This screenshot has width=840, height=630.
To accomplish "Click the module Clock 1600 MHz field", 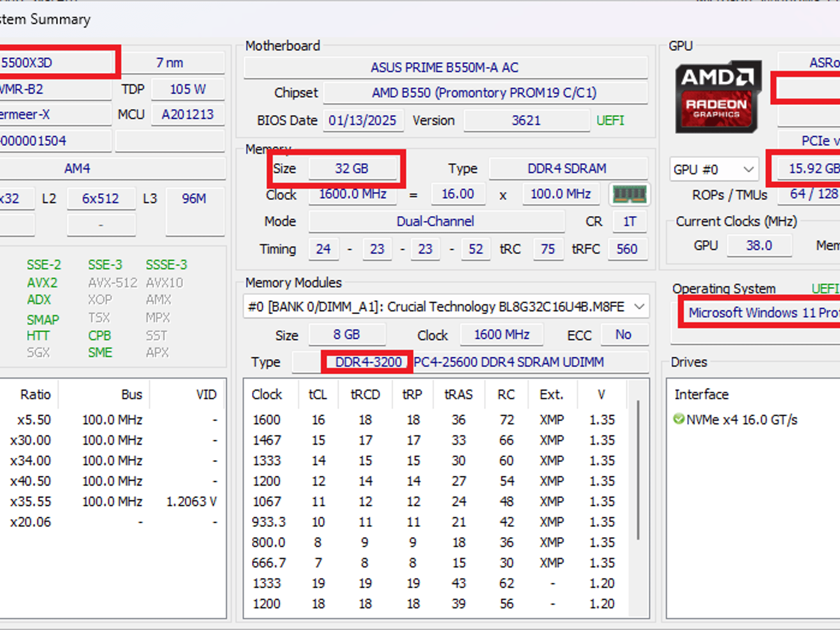I will pyautogui.click(x=502, y=334).
